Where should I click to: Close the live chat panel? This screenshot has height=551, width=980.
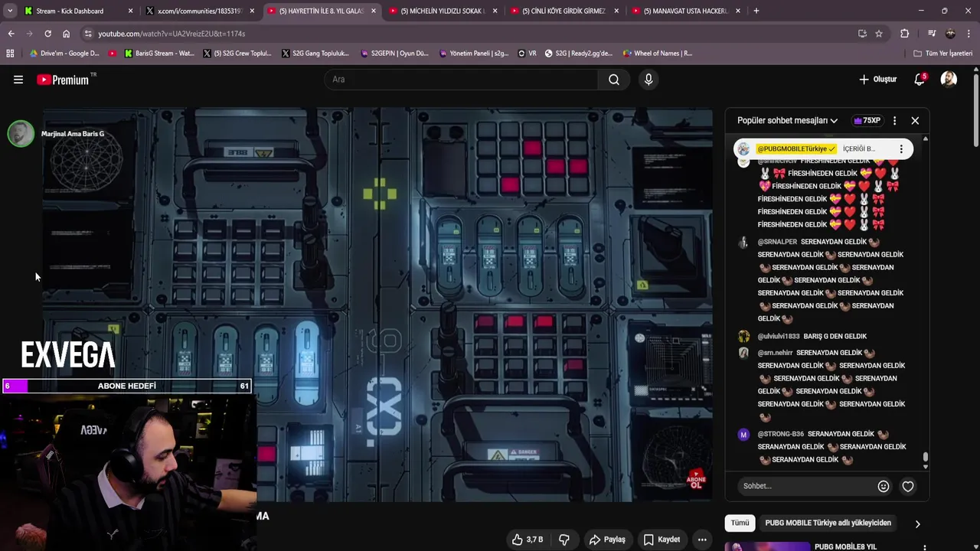click(x=915, y=120)
